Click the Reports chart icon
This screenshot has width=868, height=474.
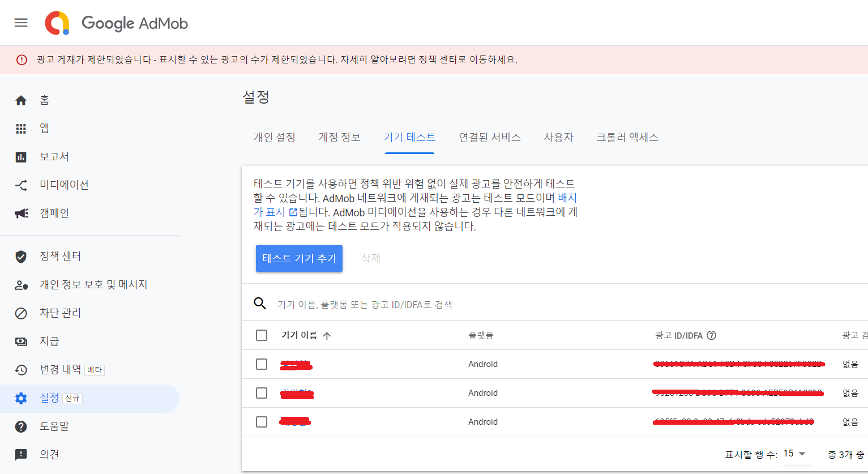tap(21, 157)
